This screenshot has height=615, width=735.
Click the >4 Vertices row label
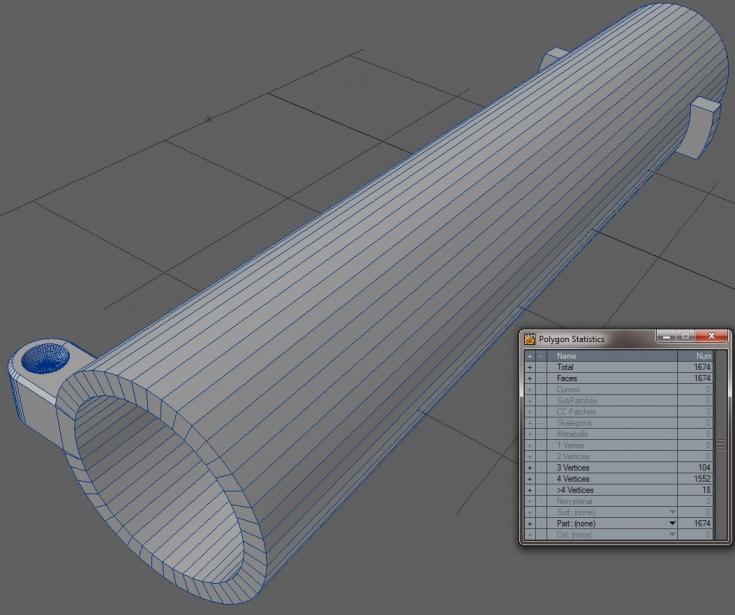(574, 490)
